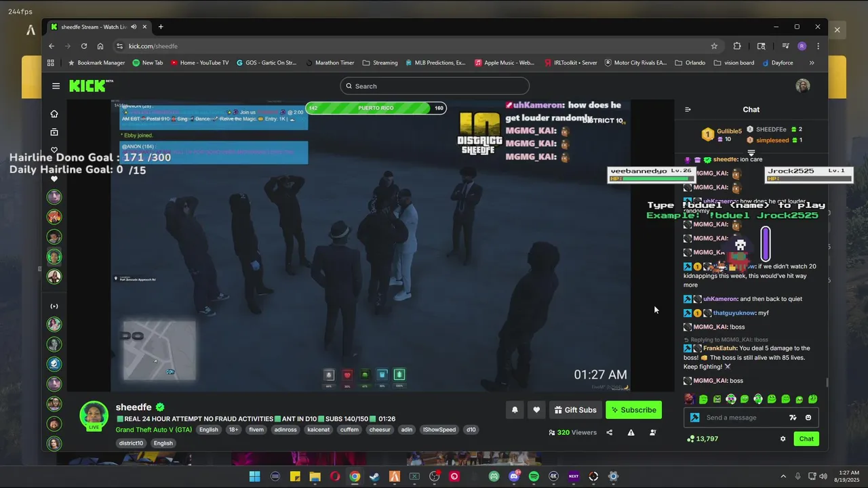Screen dimensions: 868x488
Task: Select the district10 tag
Action: pos(131,443)
